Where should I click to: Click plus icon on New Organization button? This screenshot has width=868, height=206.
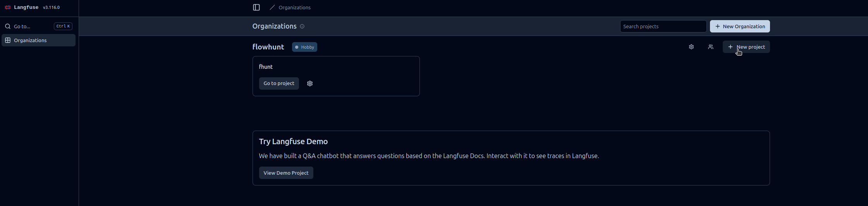pos(718,26)
